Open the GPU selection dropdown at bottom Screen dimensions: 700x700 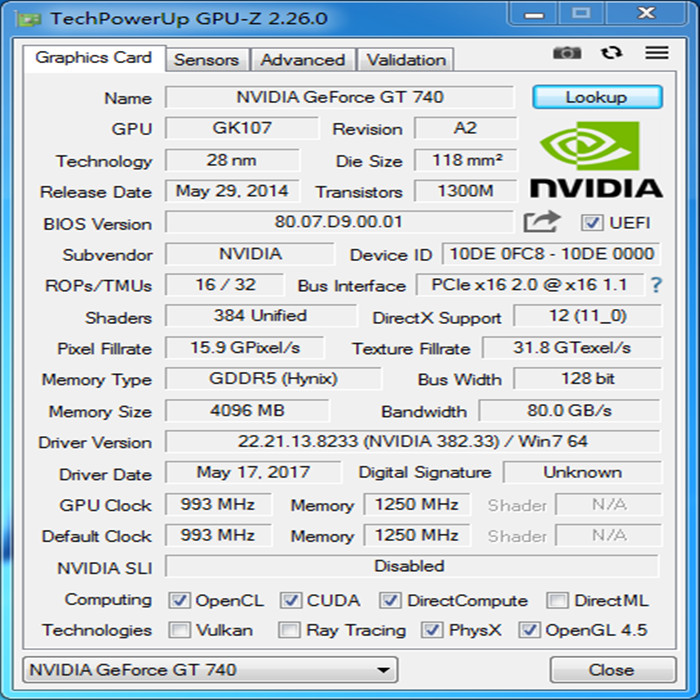(x=210, y=670)
